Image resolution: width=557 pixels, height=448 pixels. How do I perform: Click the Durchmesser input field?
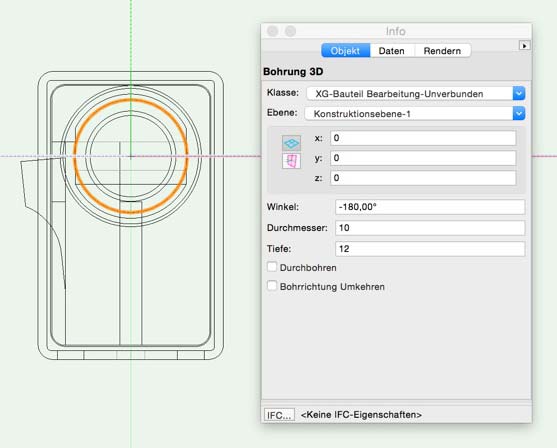coord(430,228)
